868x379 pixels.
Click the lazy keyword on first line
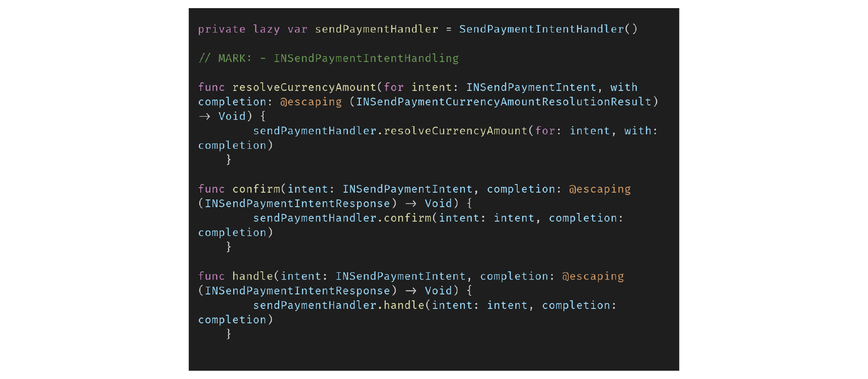[x=267, y=29]
